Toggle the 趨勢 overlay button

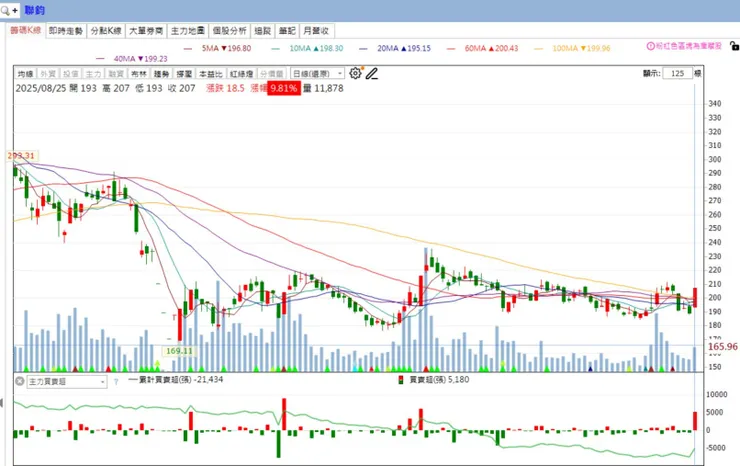tap(161, 74)
